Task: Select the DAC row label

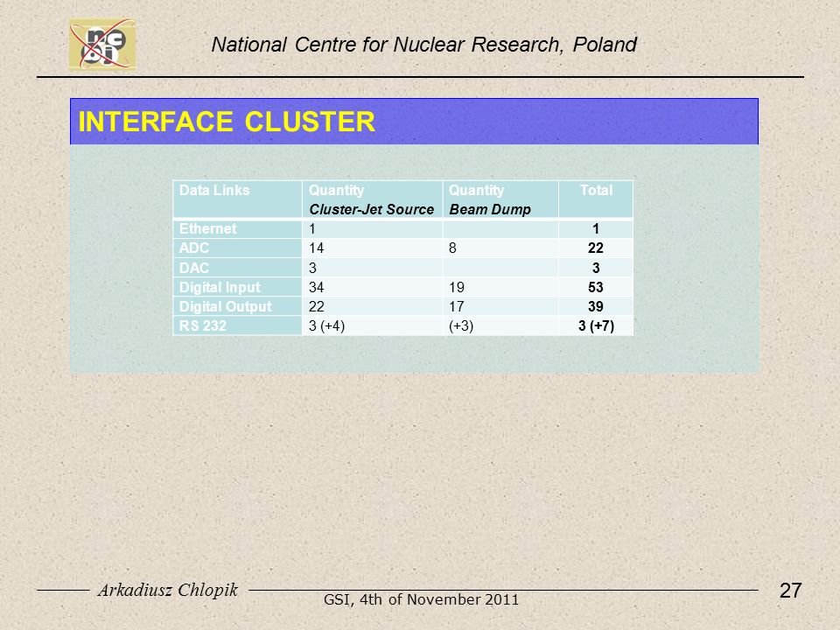Action: point(194,268)
